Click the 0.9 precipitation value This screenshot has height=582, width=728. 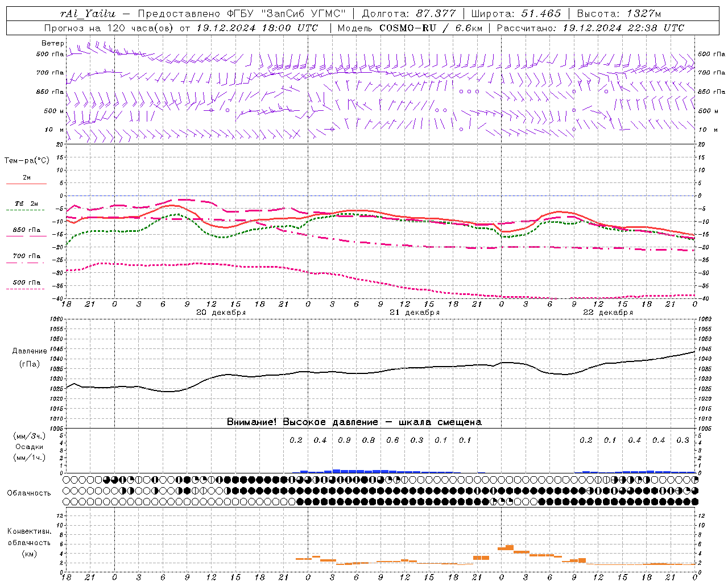pos(344,440)
